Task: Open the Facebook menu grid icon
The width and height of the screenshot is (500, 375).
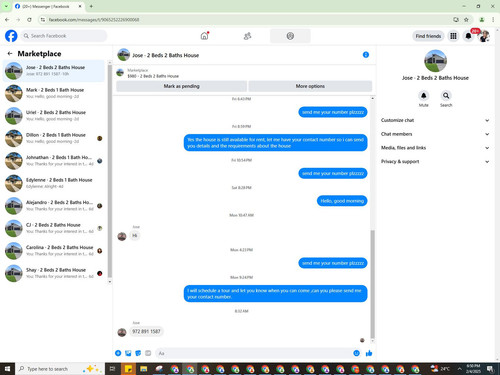Action: click(x=453, y=36)
